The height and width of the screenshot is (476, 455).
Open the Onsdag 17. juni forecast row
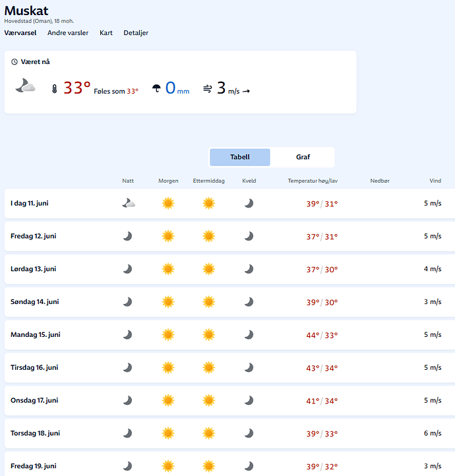tap(229, 400)
